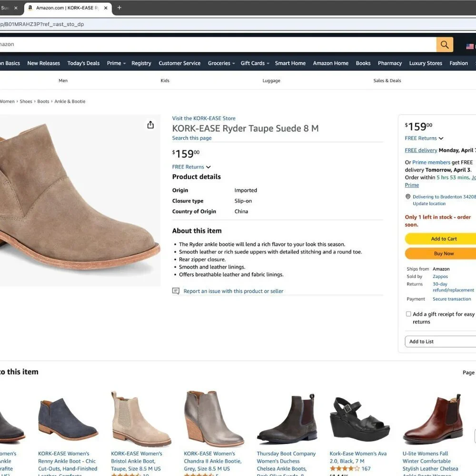Click the Ankle & Bootie breadcrumb
This screenshot has width=476, height=476.
tap(70, 101)
